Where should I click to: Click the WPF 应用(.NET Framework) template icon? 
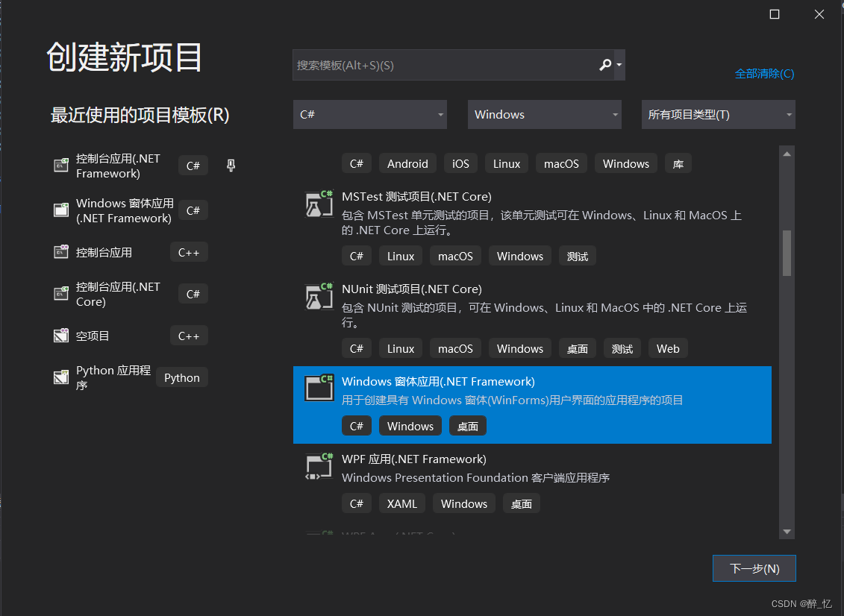coord(319,465)
